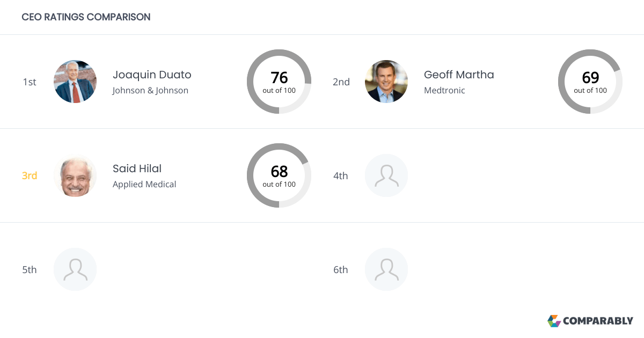
Task: Click the Comparably logo icon
Action: coord(554,321)
